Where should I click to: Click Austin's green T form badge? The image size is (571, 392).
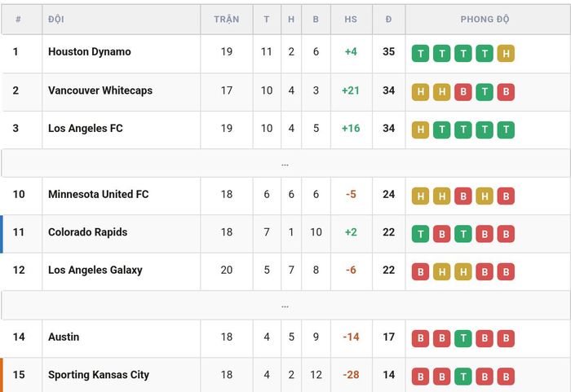[x=463, y=338]
